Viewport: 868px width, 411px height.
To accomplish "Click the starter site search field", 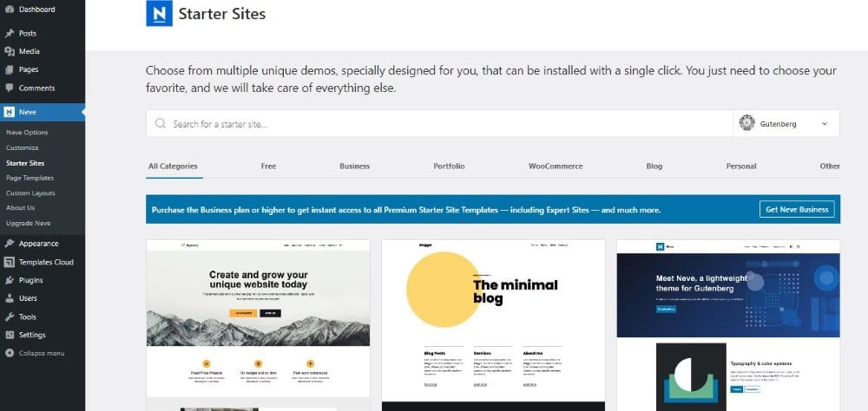I will pyautogui.click(x=440, y=123).
